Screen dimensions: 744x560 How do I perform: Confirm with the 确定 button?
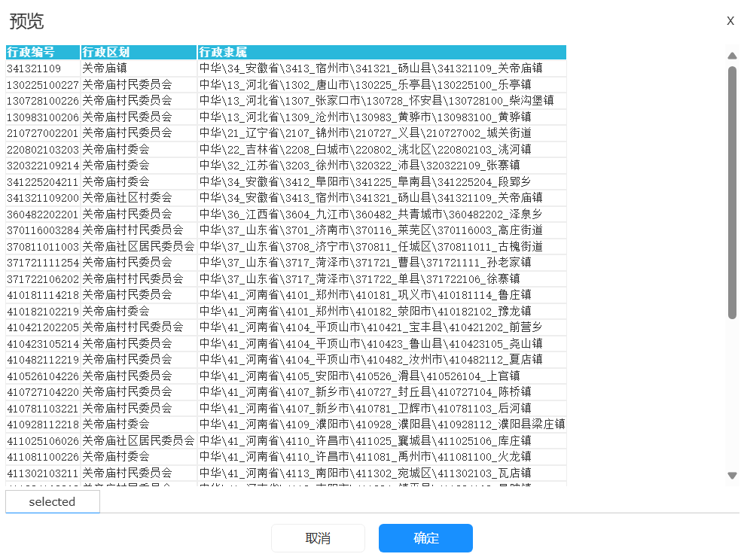pos(425,538)
